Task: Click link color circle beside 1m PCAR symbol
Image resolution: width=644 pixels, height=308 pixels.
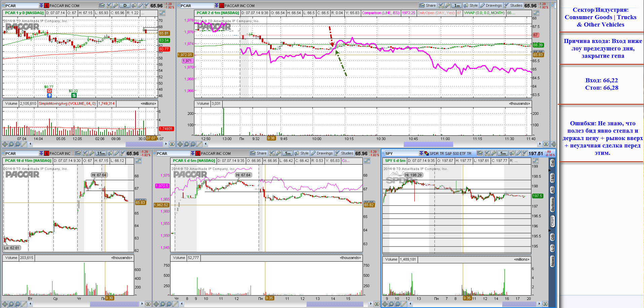Action: coord(178,5)
